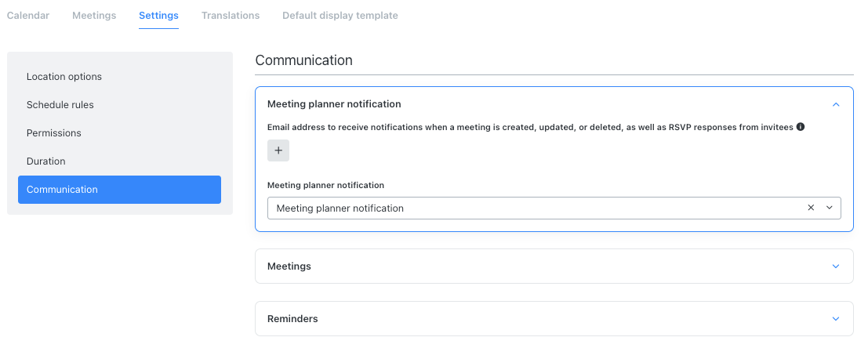Click the info icon beside RSVP responses text
The height and width of the screenshot is (348, 868).
coord(800,127)
